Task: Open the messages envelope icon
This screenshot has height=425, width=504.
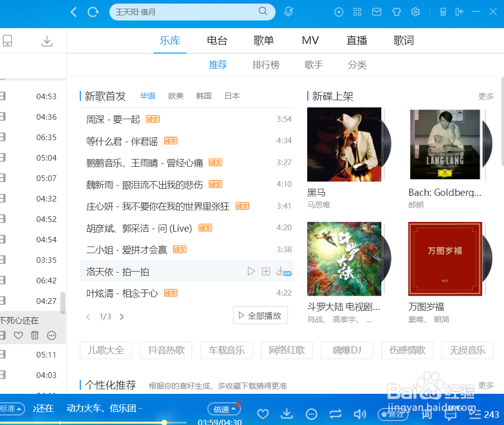Action: pos(377,12)
